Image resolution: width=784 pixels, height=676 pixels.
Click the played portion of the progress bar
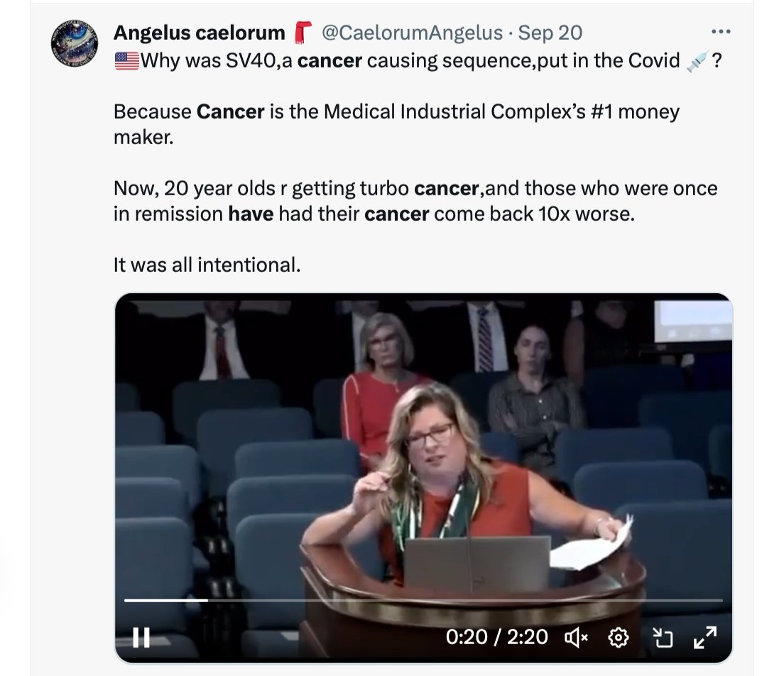click(x=166, y=600)
